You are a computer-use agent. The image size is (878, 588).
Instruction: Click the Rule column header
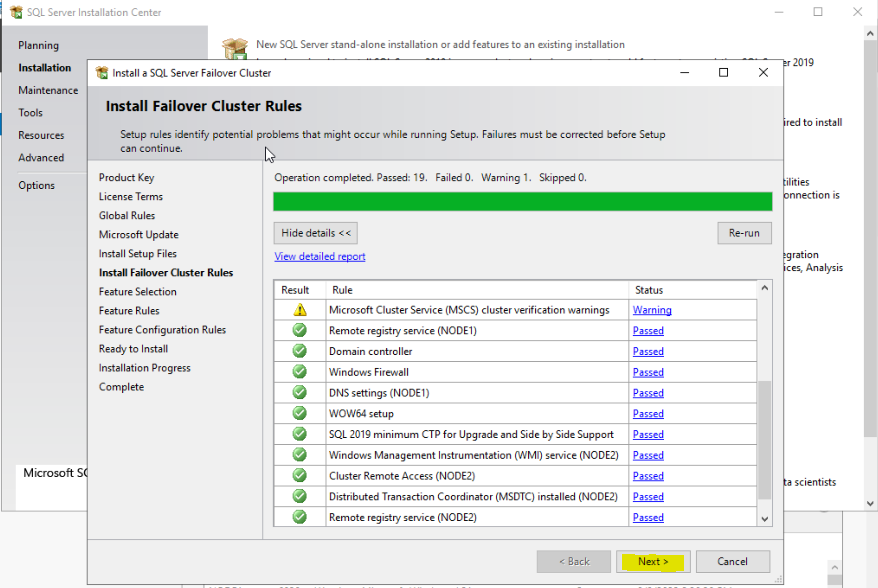[x=477, y=290]
